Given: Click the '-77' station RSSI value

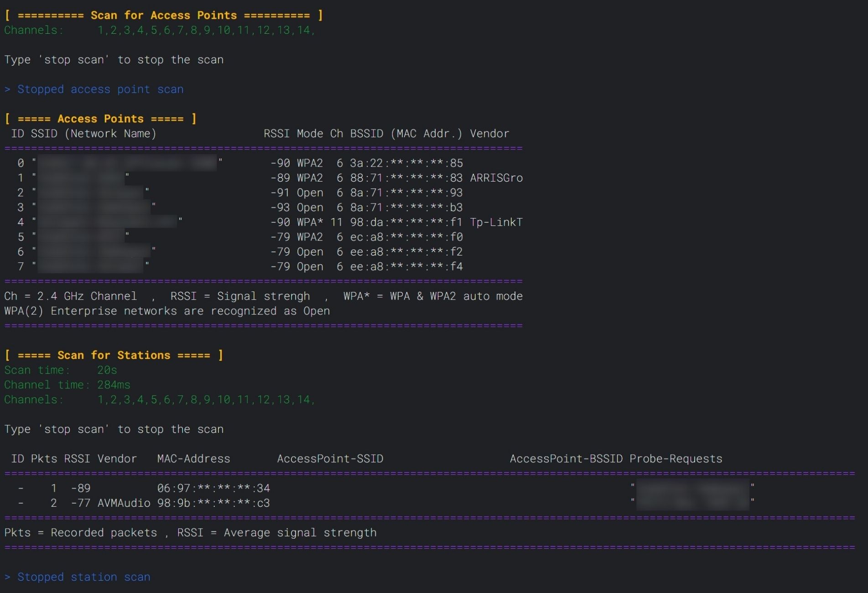Looking at the screenshot, I should [x=81, y=503].
